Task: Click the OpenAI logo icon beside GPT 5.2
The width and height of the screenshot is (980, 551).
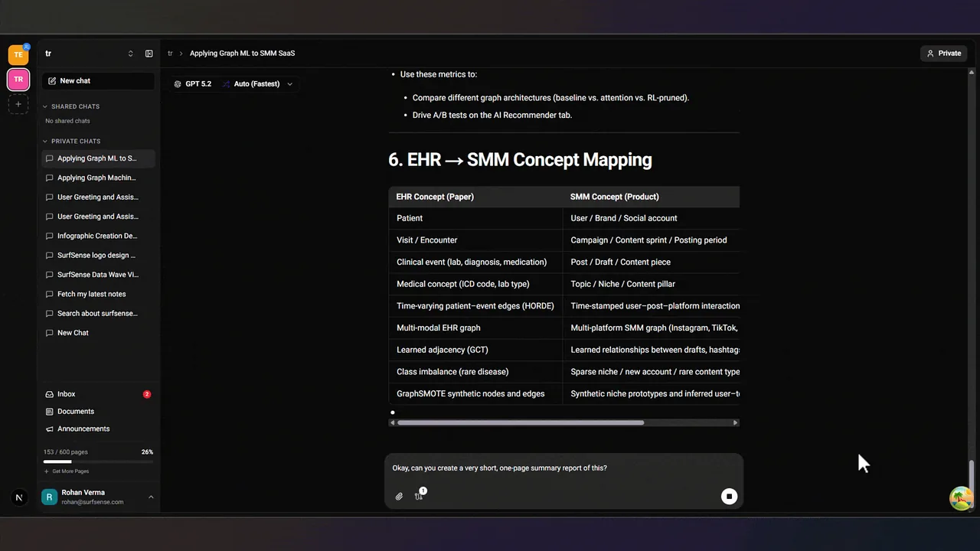Action: coord(178,84)
